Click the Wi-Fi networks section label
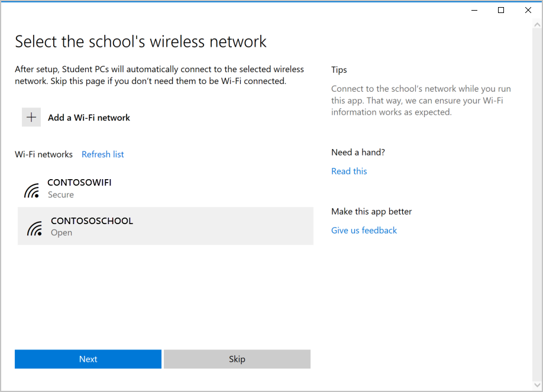 tap(44, 154)
